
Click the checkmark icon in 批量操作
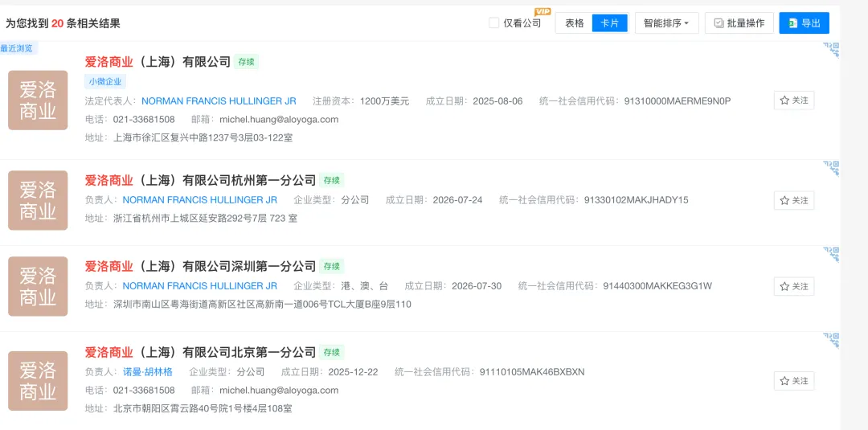coord(719,23)
